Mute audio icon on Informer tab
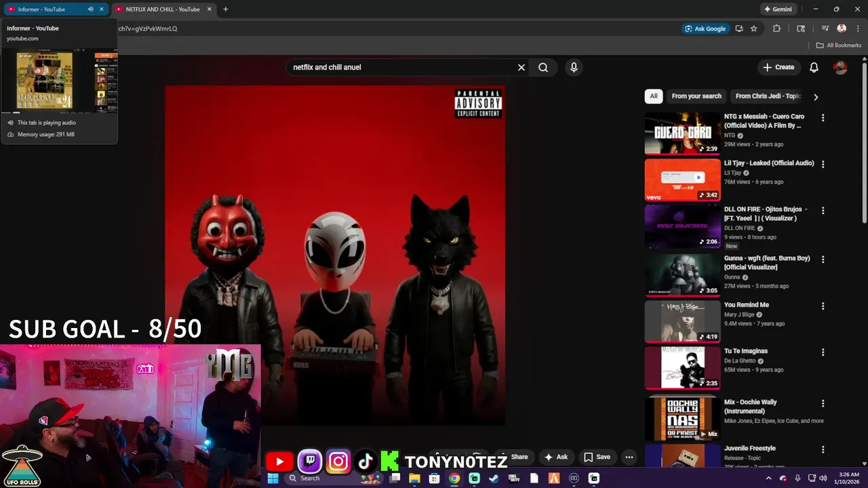The height and width of the screenshot is (488, 868). pyautogui.click(x=90, y=9)
